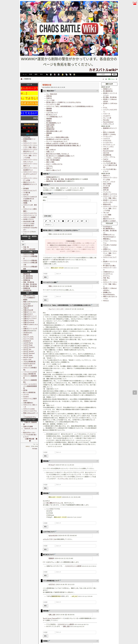Open MenuBar link in the right sidebar
Image resolution: width=138 pixels, height=644 pixels.
tap(106, 120)
